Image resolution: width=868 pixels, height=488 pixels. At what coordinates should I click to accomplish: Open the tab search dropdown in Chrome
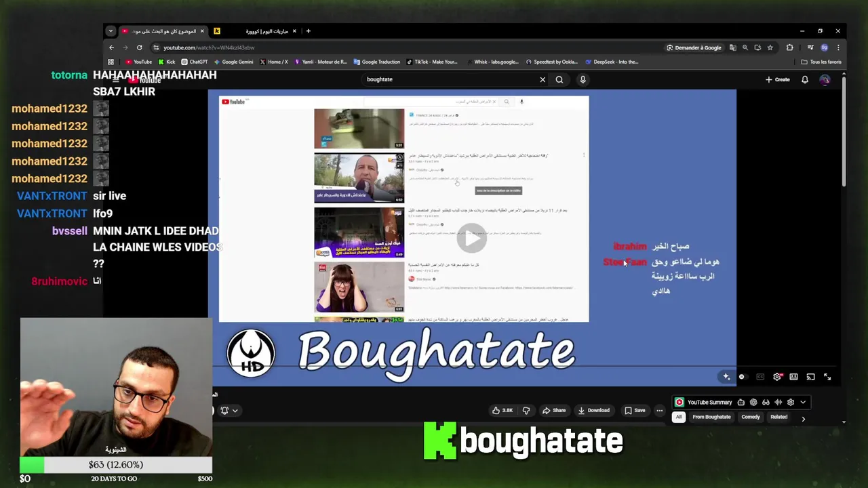[111, 31]
